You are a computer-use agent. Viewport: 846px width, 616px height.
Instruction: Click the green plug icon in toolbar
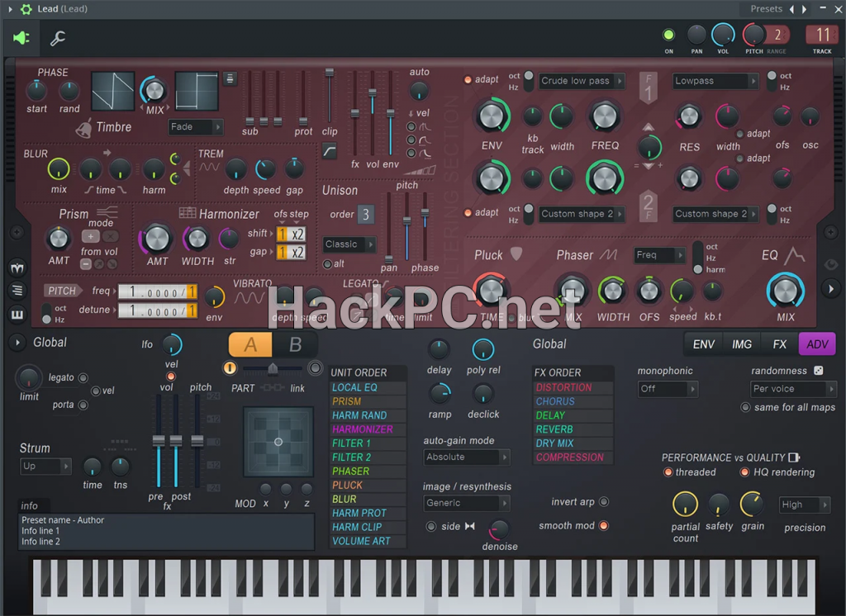coord(21,38)
